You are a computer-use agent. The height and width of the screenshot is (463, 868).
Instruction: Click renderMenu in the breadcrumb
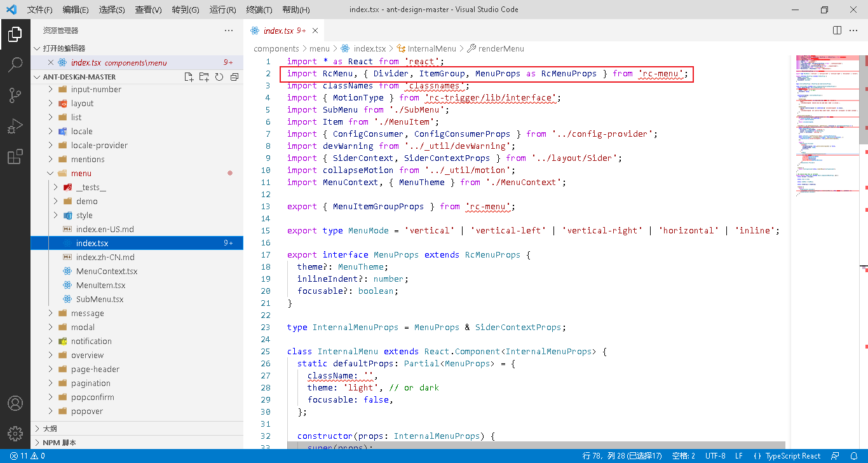pyautogui.click(x=501, y=48)
